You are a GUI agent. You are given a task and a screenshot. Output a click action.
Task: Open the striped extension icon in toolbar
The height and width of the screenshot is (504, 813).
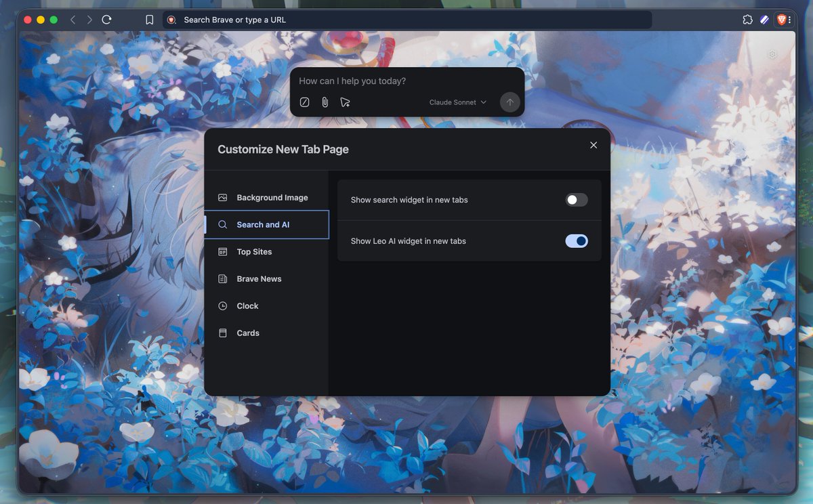(x=764, y=20)
